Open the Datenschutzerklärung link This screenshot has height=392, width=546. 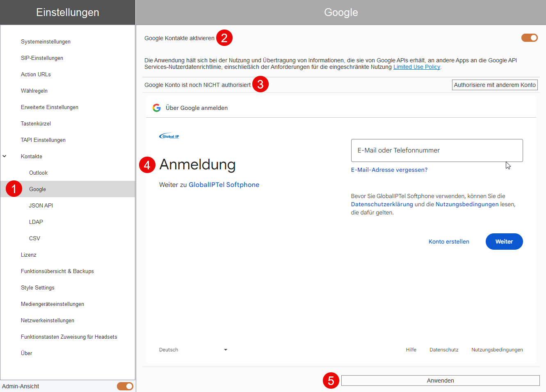tap(382, 204)
